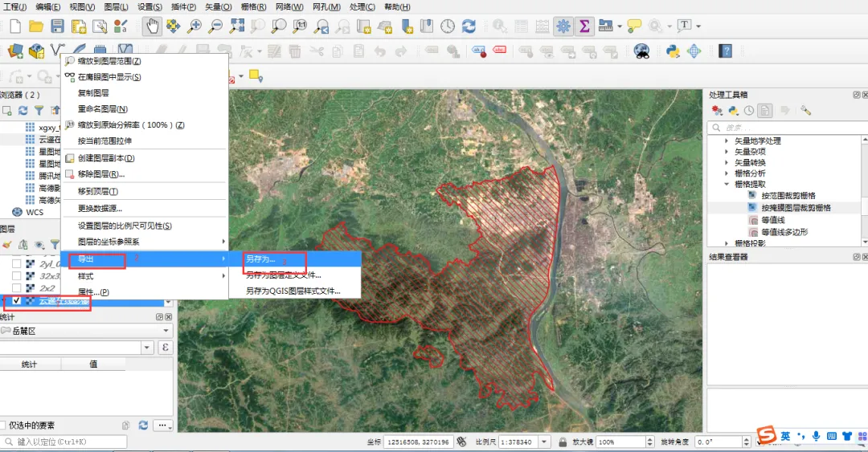Click the refresh icon in statistics panel
The height and width of the screenshot is (452, 868).
(x=143, y=425)
